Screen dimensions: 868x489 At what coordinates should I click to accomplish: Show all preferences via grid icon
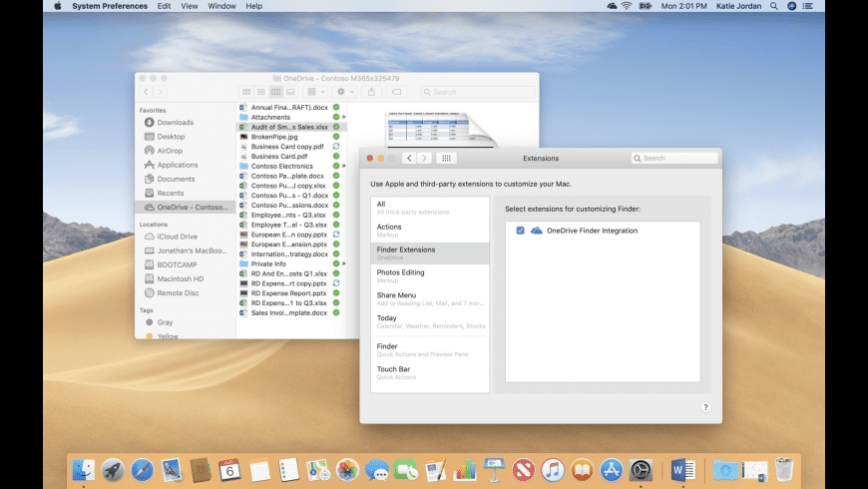click(x=447, y=158)
